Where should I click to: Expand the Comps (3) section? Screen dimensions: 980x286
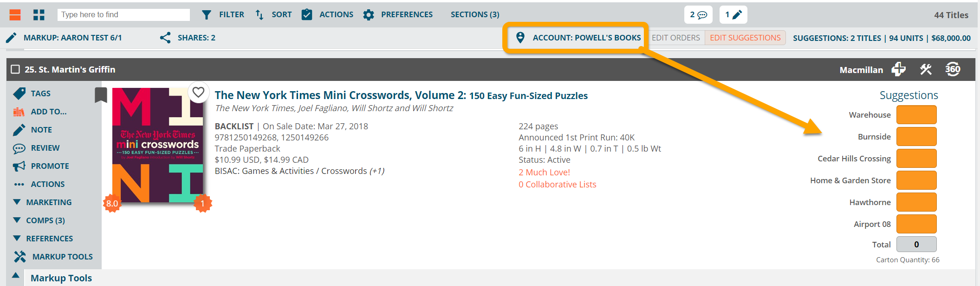pos(39,220)
